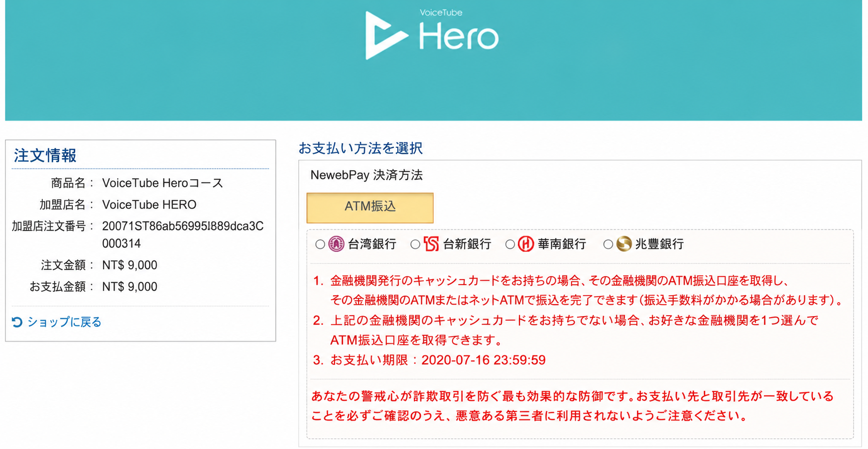868x449 pixels.
Task: Click the return arrow icon beside ショップに戻る
Action: pyautogui.click(x=17, y=322)
